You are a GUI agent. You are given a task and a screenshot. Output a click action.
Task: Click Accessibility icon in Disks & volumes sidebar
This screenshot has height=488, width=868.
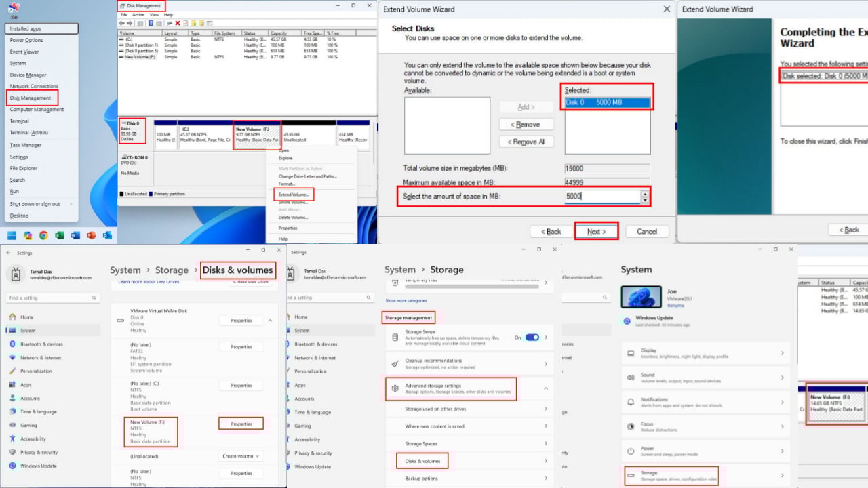click(x=12, y=439)
